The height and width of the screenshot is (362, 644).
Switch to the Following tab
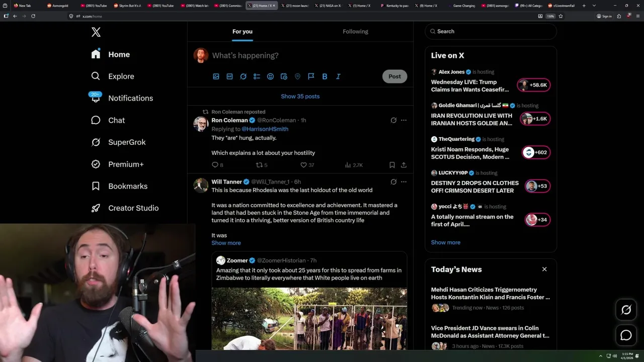356,32
